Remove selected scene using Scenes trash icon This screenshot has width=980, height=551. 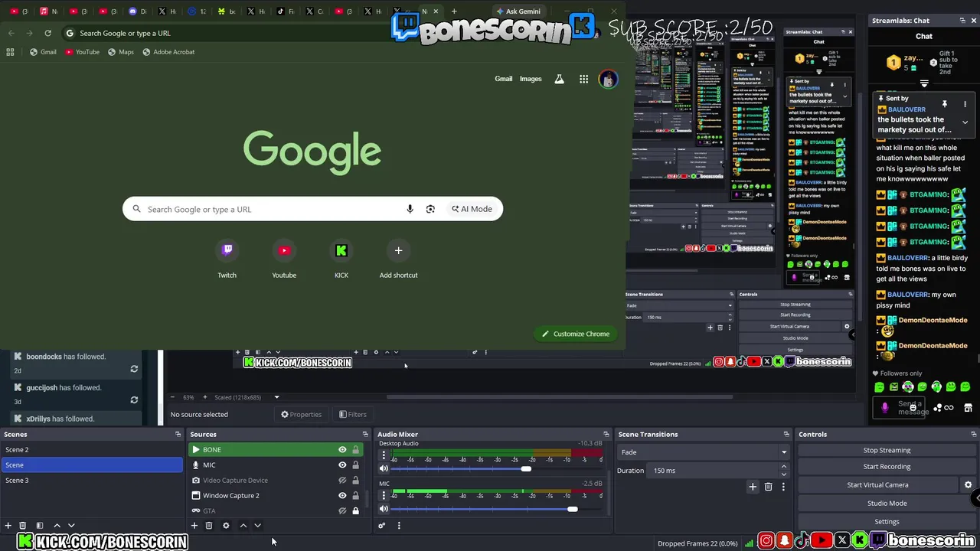23,526
